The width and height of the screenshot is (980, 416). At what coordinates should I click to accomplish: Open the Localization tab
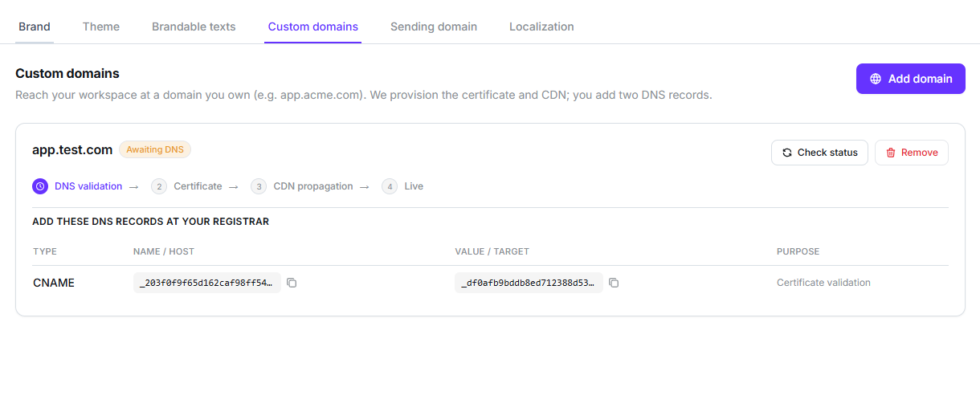point(541,27)
